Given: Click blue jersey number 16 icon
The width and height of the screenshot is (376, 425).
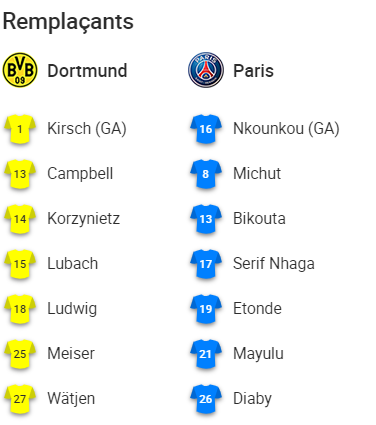Looking at the screenshot, I should (x=206, y=129).
